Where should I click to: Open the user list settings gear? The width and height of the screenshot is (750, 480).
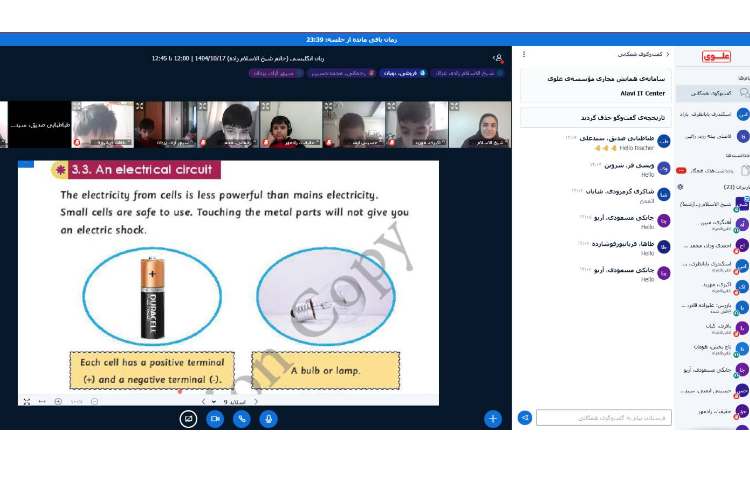click(680, 187)
